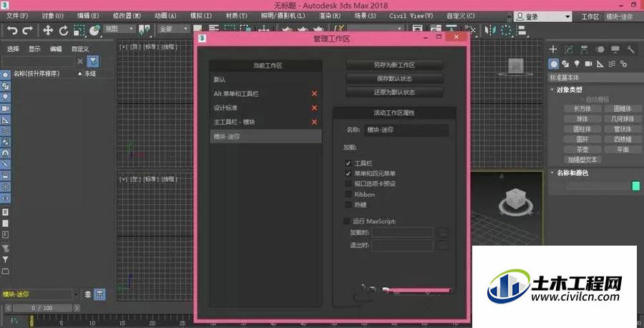Screen dimensions: 644x328
Task: Open scene explorer 显示 menu
Action: coord(34,49)
